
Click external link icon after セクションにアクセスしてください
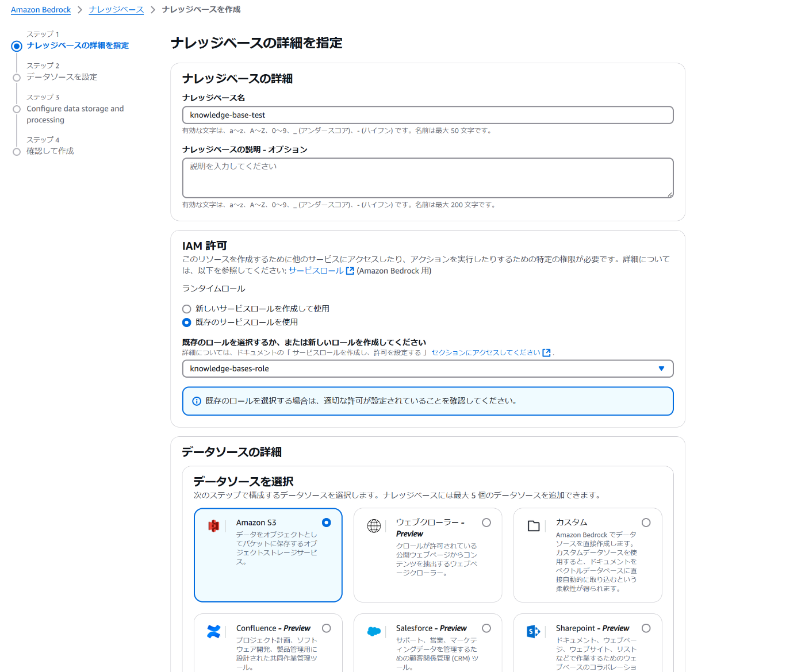click(x=547, y=353)
